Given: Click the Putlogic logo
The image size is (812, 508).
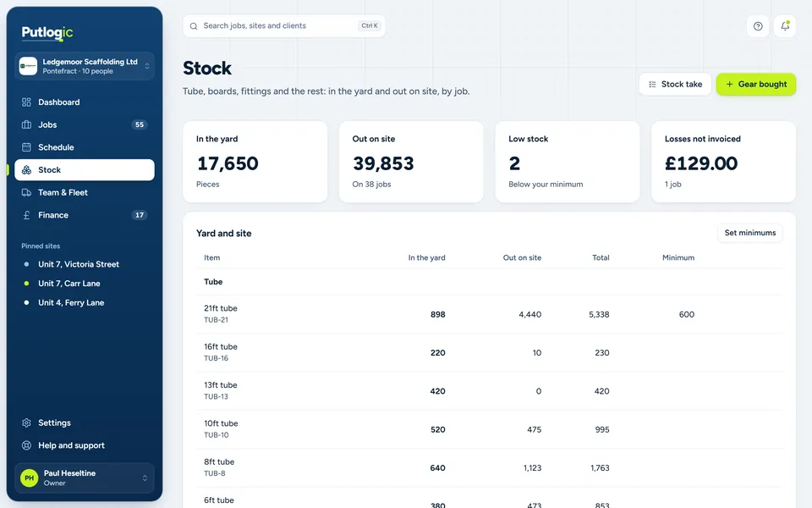Looking at the screenshot, I should pyautogui.click(x=47, y=33).
